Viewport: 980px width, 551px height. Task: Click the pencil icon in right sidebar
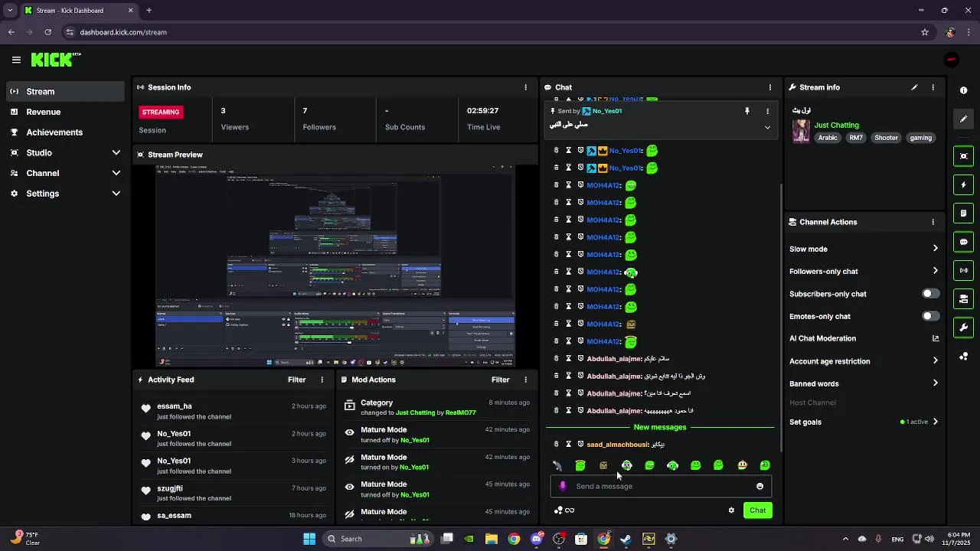pyautogui.click(x=963, y=119)
